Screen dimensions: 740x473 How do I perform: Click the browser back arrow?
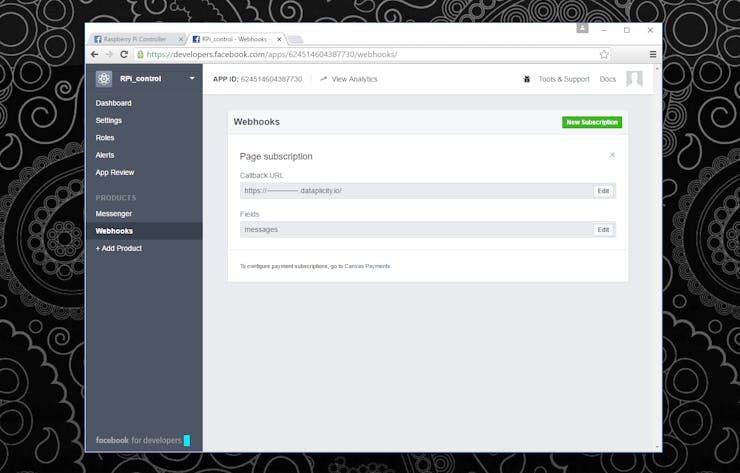[x=94, y=54]
